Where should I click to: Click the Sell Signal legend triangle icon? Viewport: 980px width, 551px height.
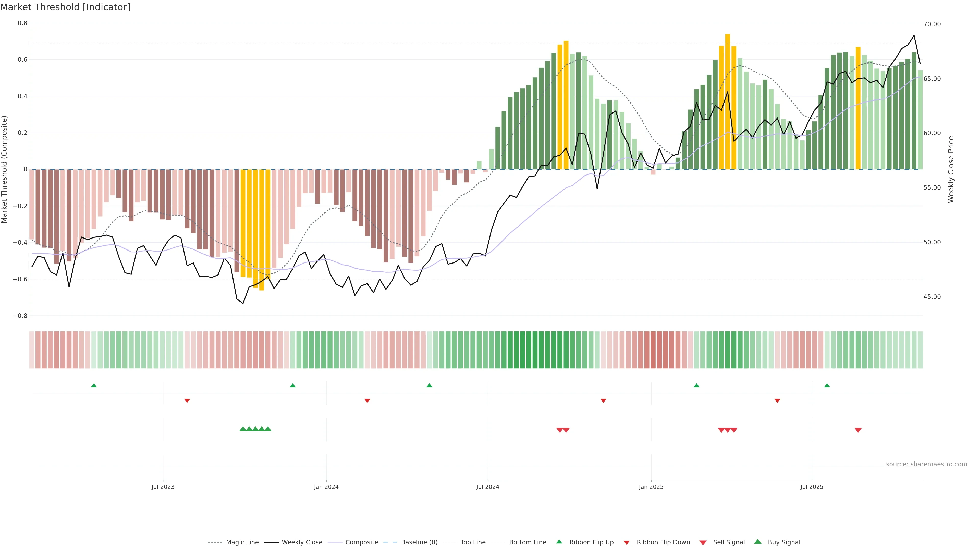(703, 543)
